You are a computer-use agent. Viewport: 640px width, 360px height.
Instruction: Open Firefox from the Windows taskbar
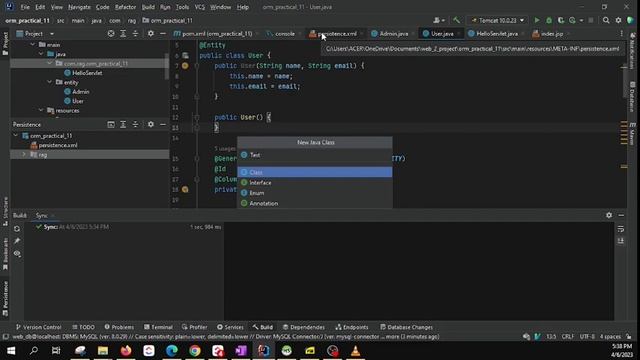tap(126, 351)
